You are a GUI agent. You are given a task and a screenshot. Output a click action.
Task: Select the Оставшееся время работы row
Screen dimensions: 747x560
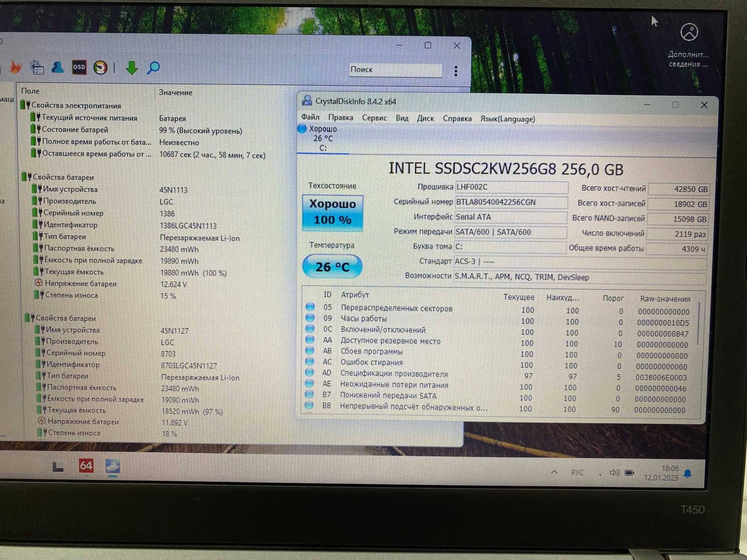[x=148, y=154]
